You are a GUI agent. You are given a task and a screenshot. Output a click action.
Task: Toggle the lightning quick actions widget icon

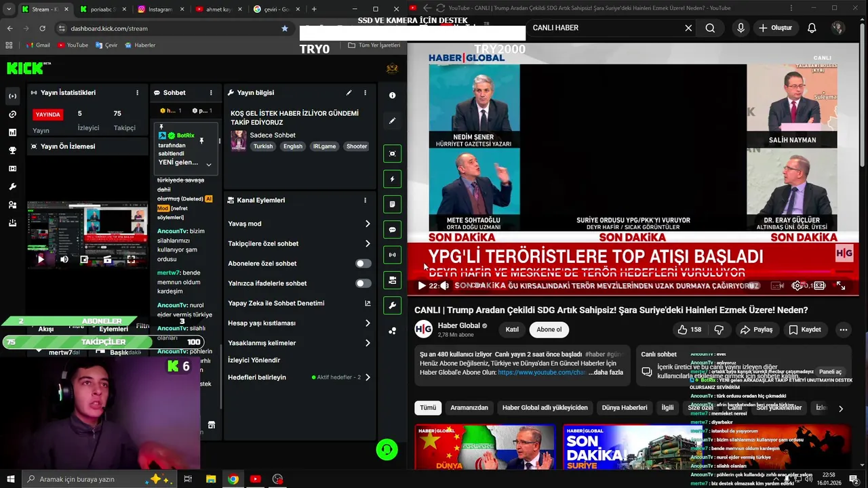tap(392, 180)
